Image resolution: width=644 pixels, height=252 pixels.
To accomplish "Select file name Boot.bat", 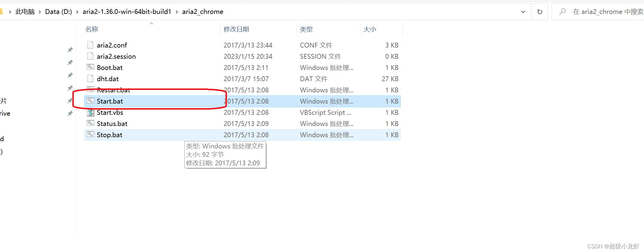I will tap(110, 68).
